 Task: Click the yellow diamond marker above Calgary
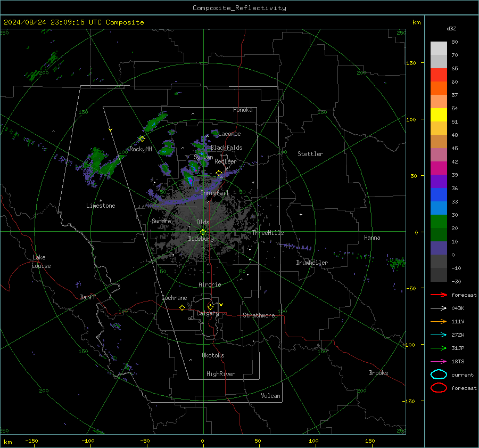point(210,307)
